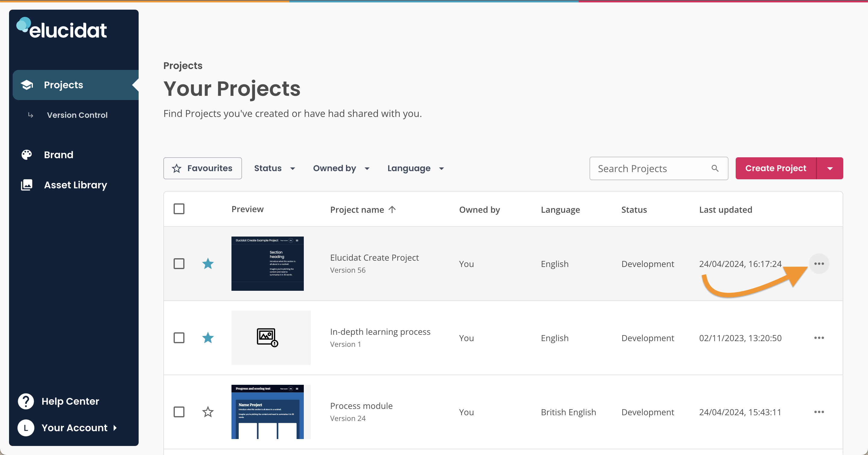The height and width of the screenshot is (455, 868).
Task: Select the Projects sidebar item
Action: (x=63, y=85)
